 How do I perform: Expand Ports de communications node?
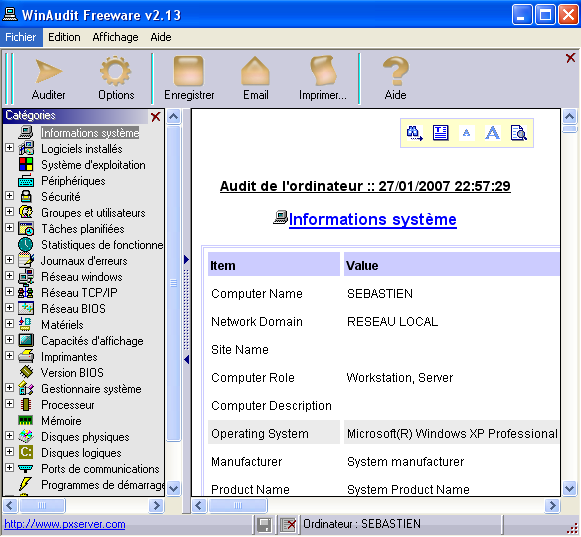(10, 468)
